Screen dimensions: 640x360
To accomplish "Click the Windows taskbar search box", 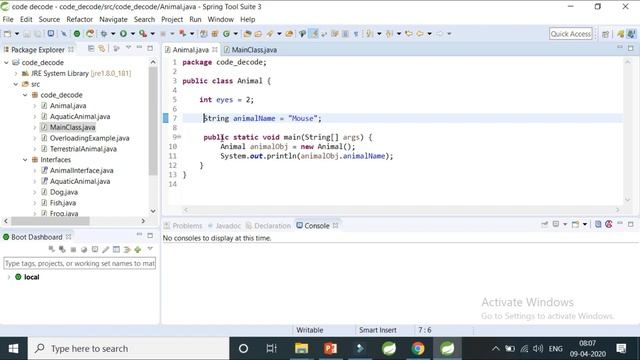I will (x=128, y=349).
